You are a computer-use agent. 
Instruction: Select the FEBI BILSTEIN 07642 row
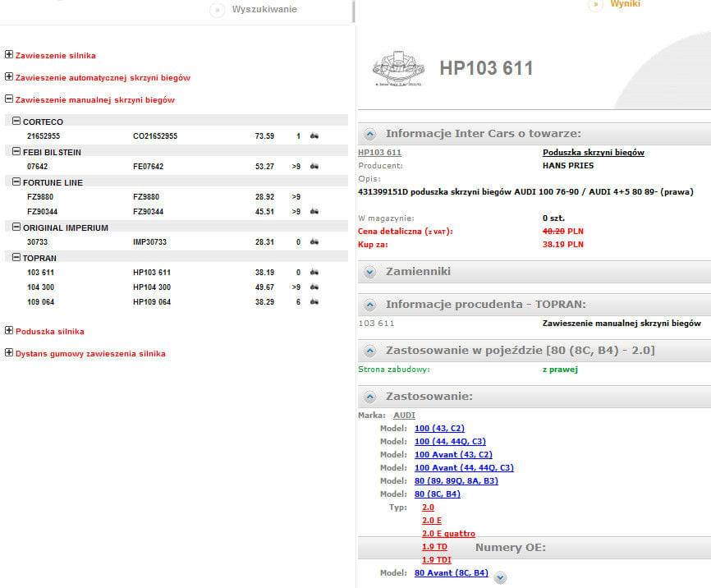(x=177, y=166)
